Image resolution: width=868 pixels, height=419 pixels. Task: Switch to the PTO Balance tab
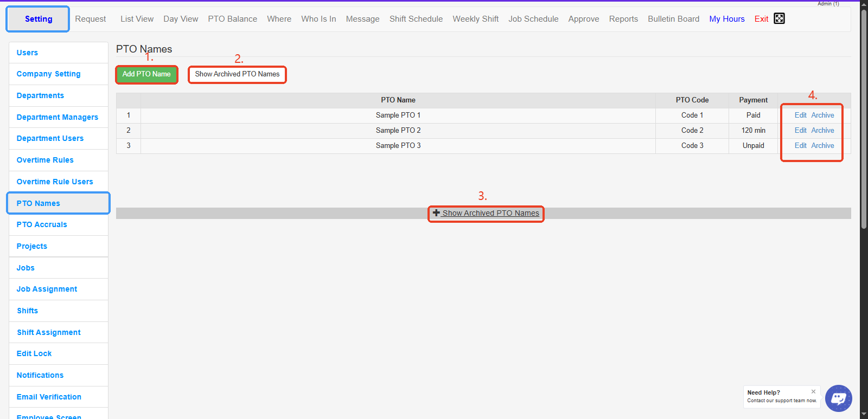232,19
